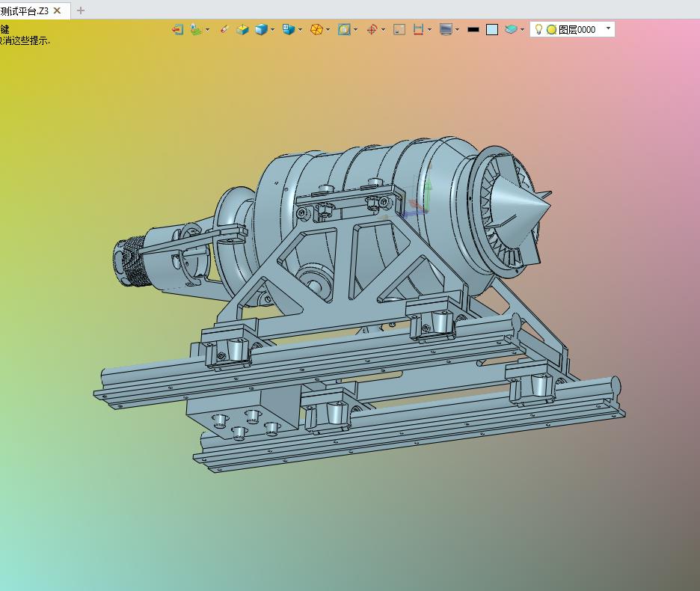Click the green layered planes icon

[x=196, y=30]
